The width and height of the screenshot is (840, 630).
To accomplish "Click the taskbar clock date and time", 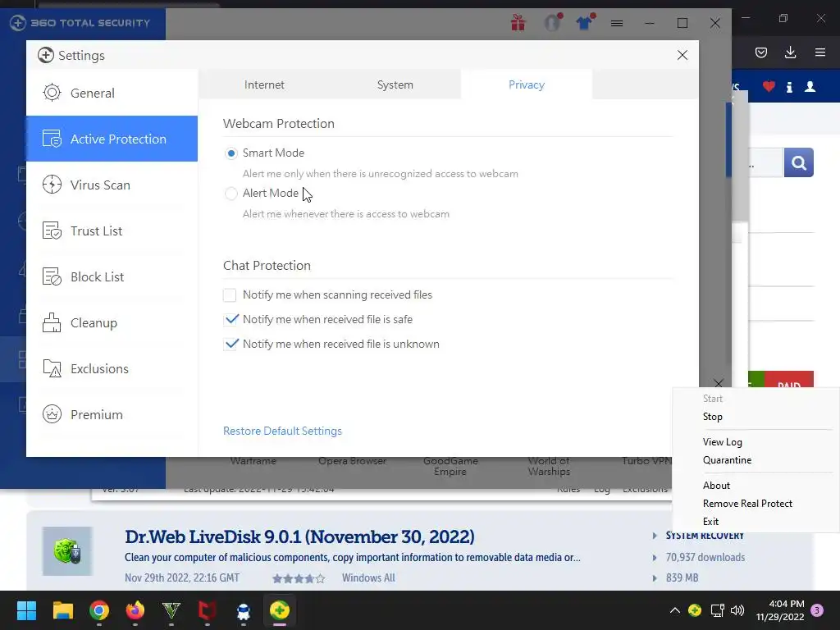I will pos(780,610).
